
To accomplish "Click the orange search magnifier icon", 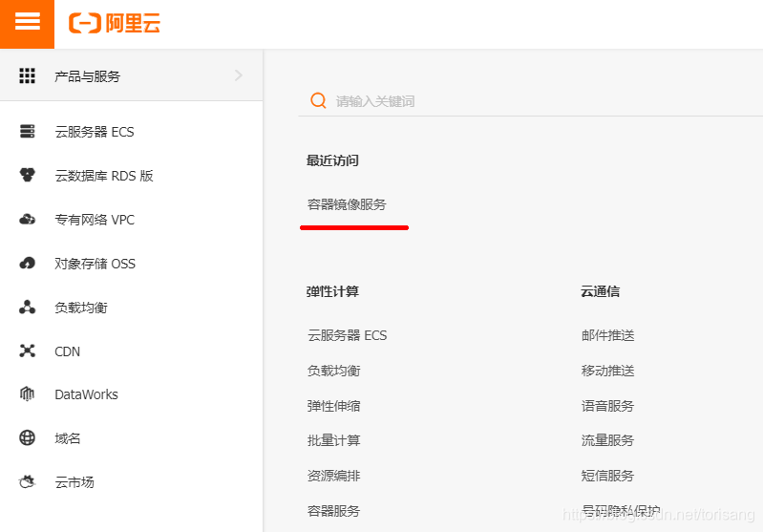I will (318, 100).
